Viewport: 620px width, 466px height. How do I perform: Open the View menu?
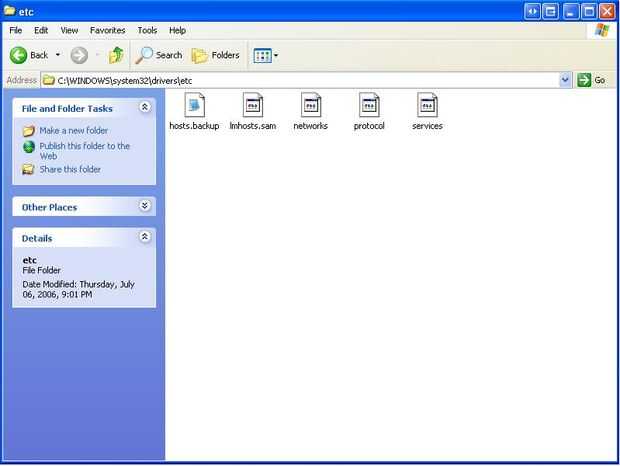coord(69,30)
